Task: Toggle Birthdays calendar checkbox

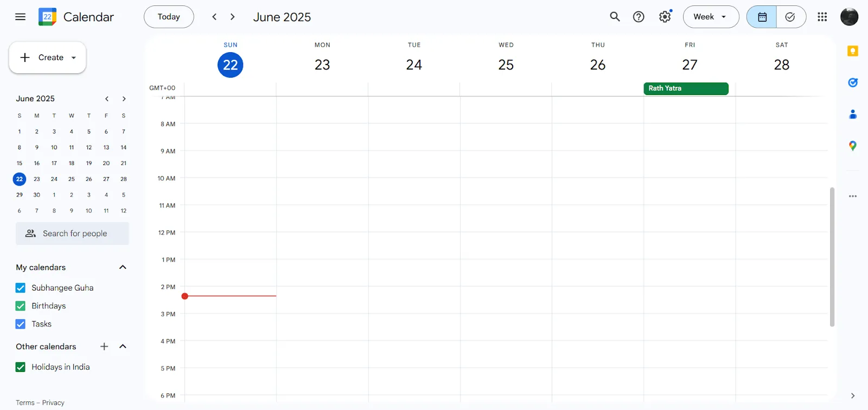Action: coord(21,306)
